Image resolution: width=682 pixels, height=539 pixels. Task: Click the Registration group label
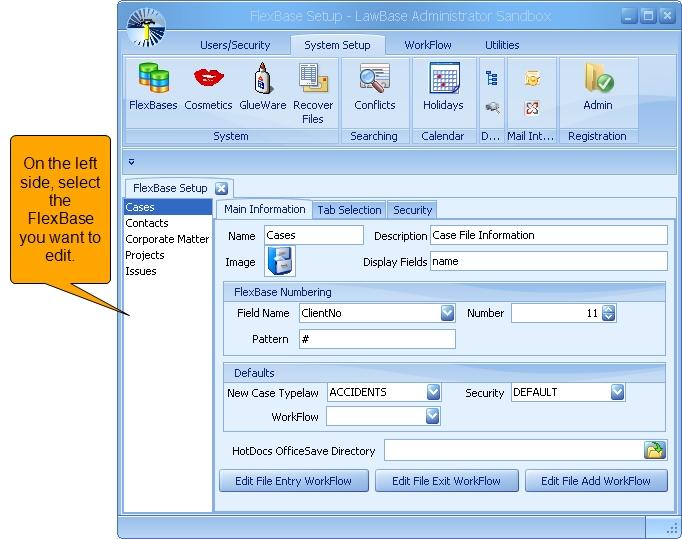[x=597, y=136]
